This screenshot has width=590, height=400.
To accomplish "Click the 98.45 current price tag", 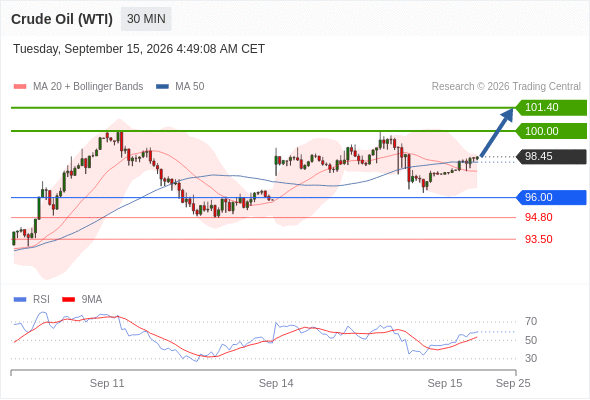I will [551, 157].
